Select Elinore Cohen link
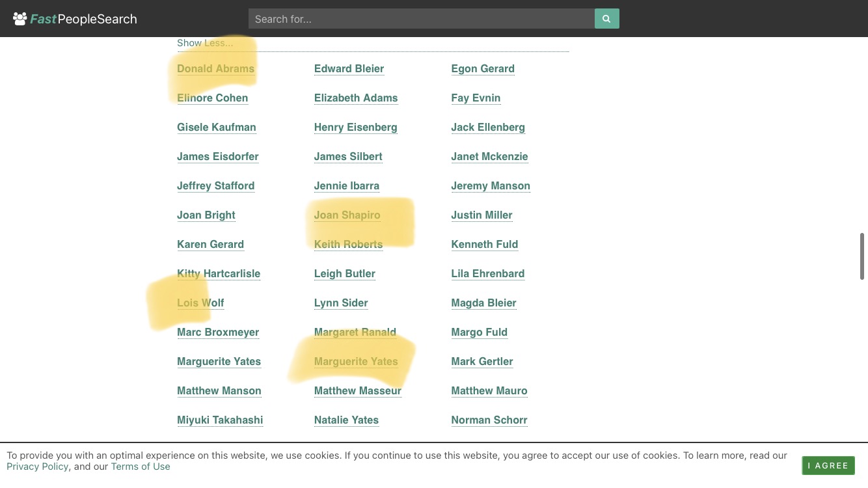 pos(212,98)
